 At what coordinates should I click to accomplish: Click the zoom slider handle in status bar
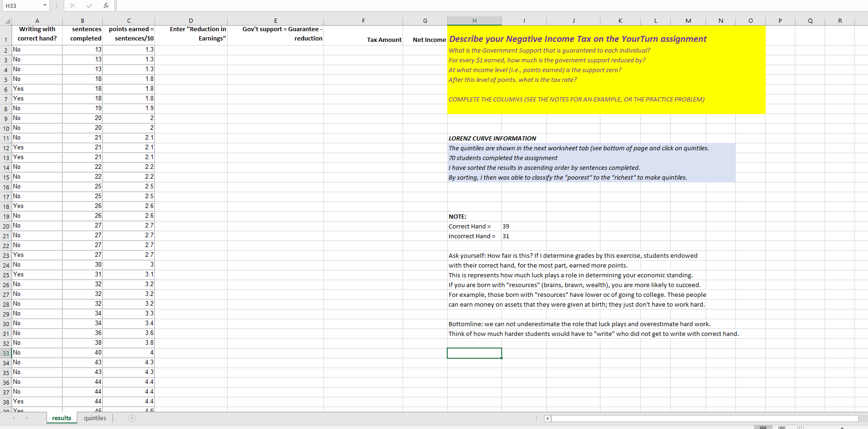click(842, 428)
